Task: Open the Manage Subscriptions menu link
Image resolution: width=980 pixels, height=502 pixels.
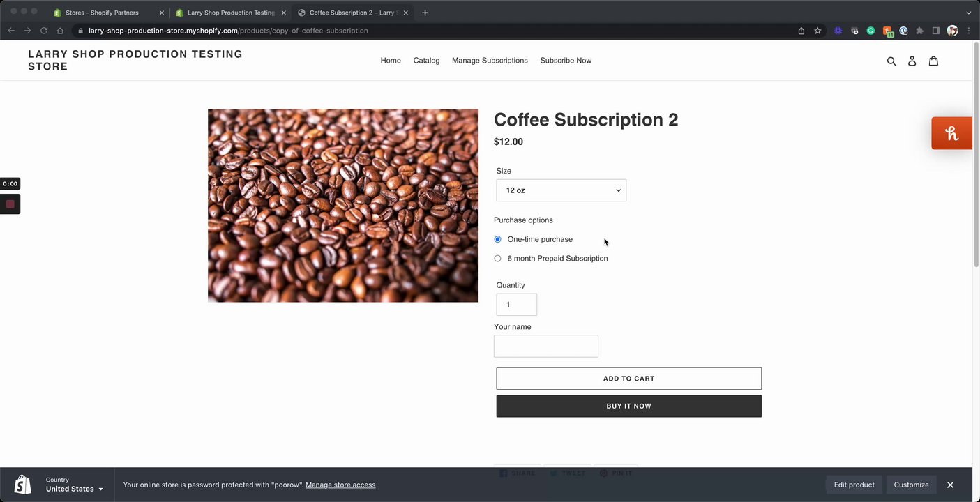Action: 490,61
